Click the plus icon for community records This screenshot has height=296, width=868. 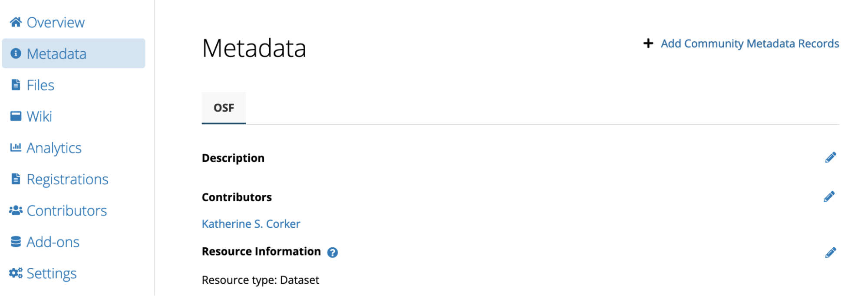click(648, 43)
